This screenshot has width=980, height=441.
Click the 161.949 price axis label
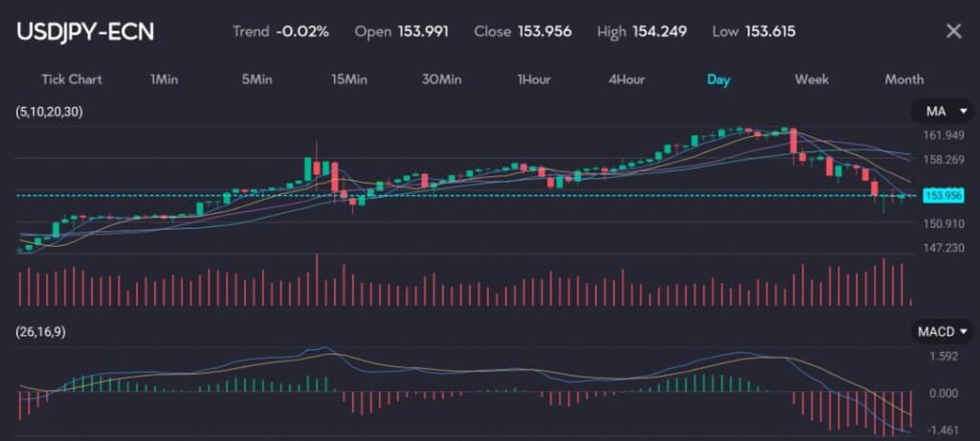point(943,135)
